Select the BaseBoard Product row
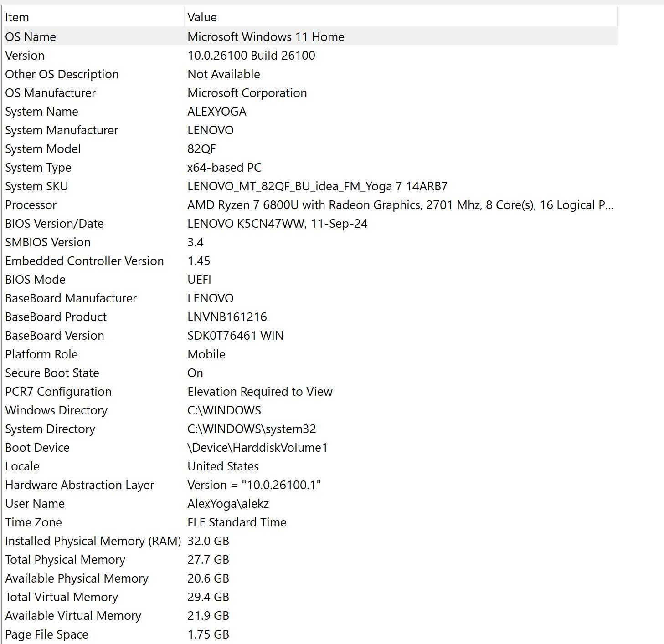The width and height of the screenshot is (664, 644). pos(56,317)
